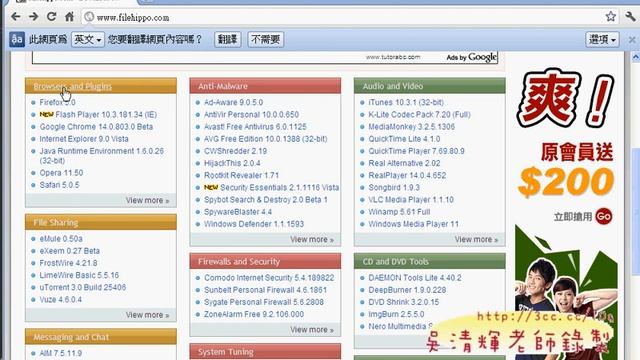Click the red Go button in the ad
Viewport: 640px width, 360px height.
(604, 216)
